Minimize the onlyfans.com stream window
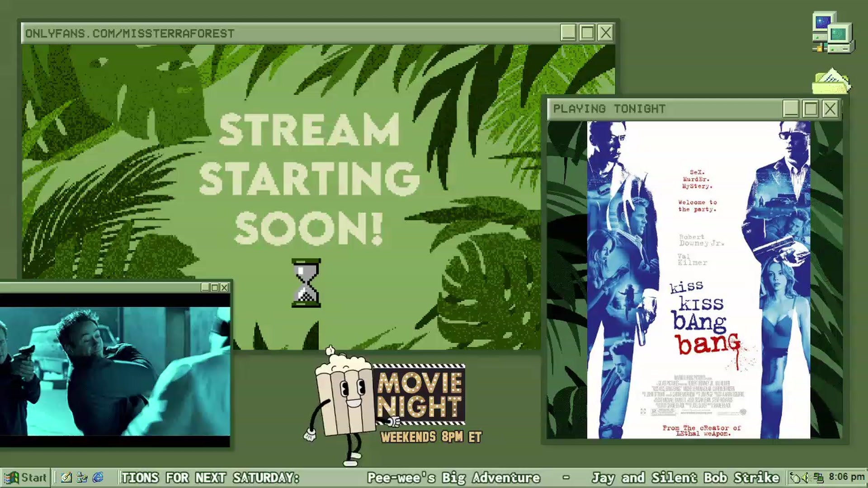Image resolution: width=868 pixels, height=488 pixels. coord(568,33)
